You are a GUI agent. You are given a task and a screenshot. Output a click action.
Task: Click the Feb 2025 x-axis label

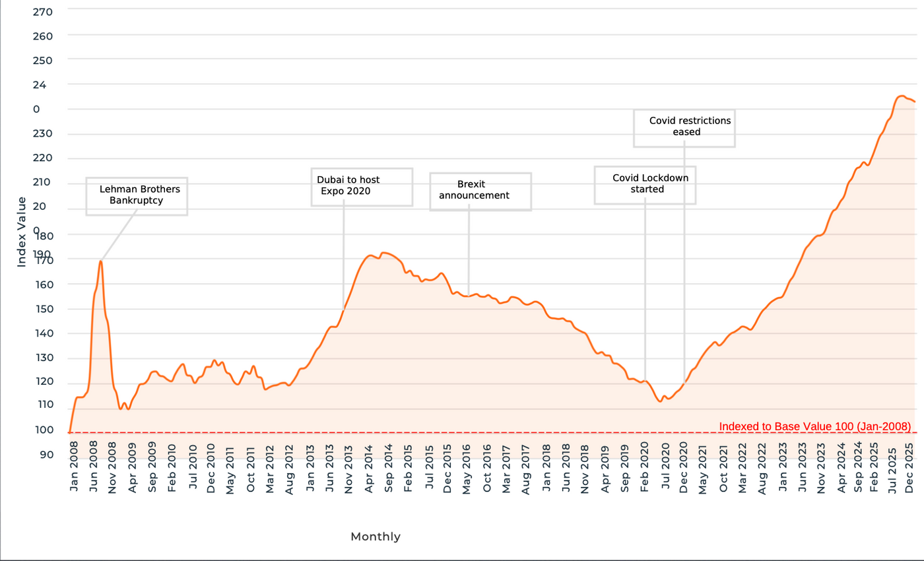[874, 468]
